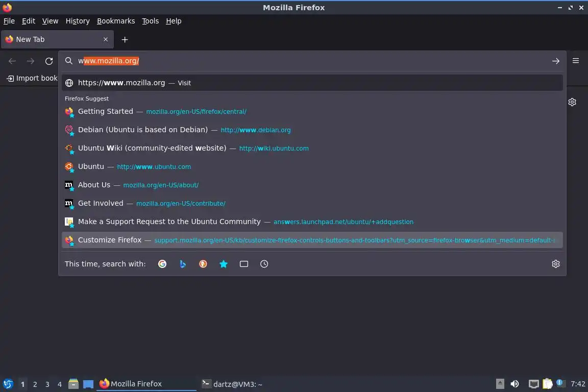588x392 pixels.
Task: Open the About Us mozilla suggestion
Action: point(312,185)
